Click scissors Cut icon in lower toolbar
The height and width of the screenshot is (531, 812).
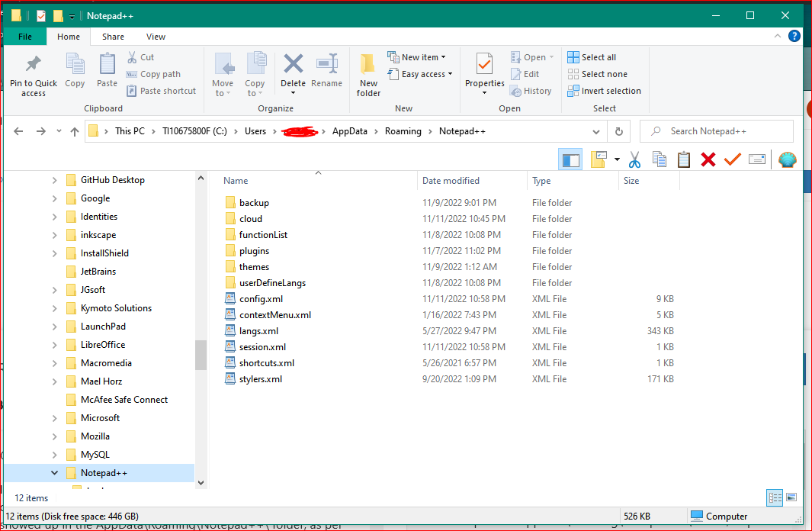coord(634,159)
